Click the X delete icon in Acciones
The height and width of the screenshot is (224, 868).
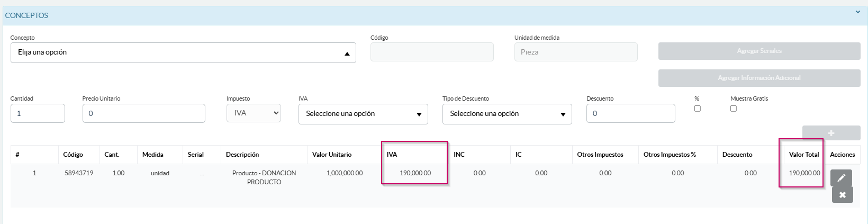[x=842, y=195]
